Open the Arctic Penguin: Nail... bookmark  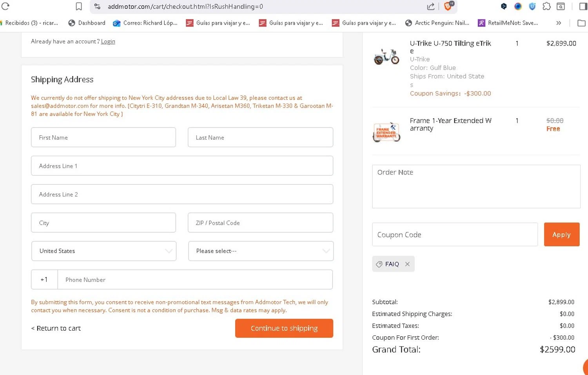coord(437,23)
